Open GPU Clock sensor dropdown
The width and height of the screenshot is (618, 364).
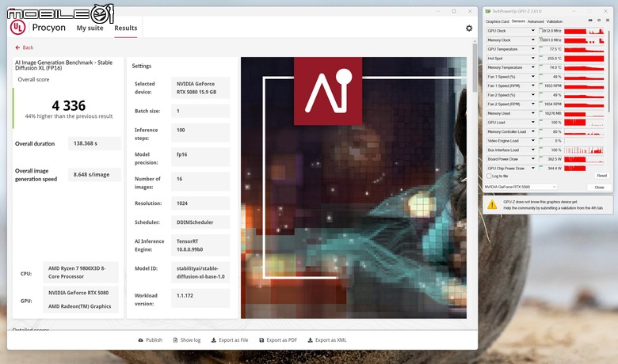click(x=533, y=31)
